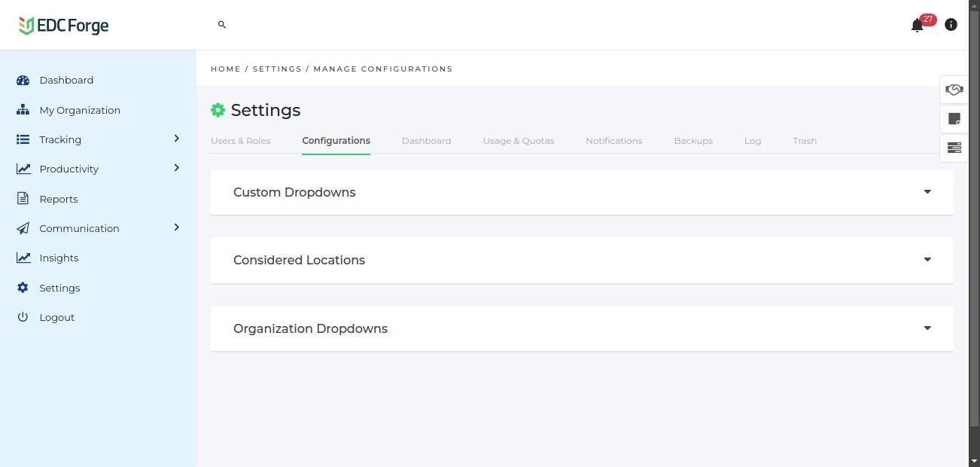980x467 pixels.
Task: Click Logout in the sidebar
Action: (56, 317)
